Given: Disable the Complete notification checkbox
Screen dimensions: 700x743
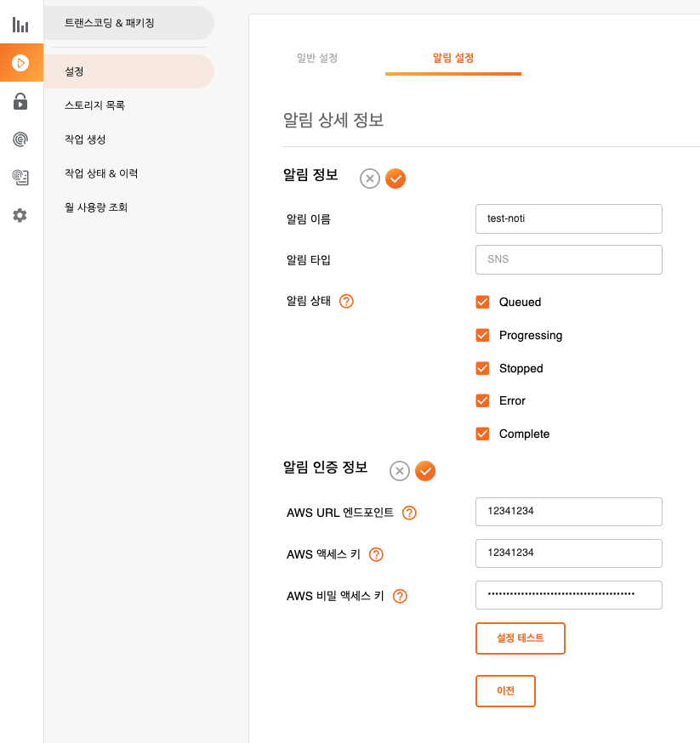Looking at the screenshot, I should coord(482,434).
